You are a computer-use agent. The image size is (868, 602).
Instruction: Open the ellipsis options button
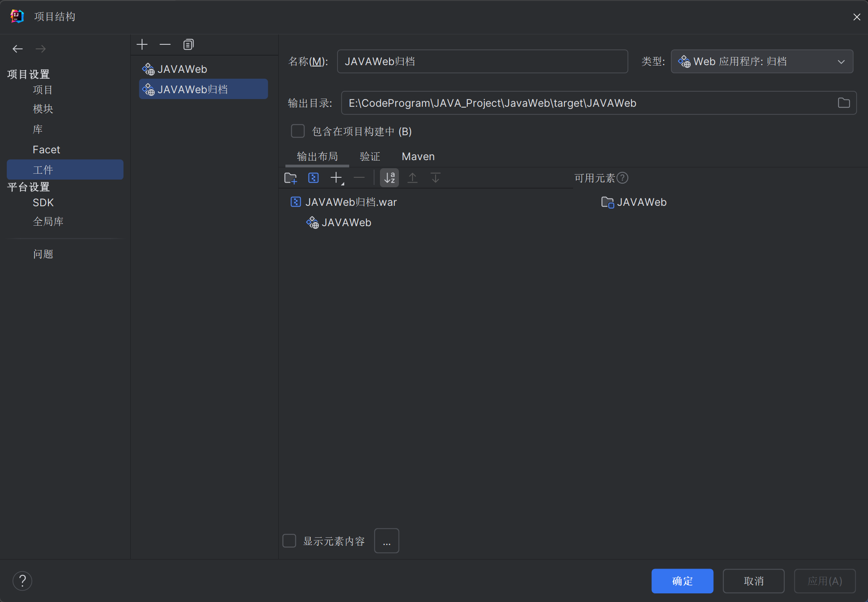pyautogui.click(x=387, y=541)
